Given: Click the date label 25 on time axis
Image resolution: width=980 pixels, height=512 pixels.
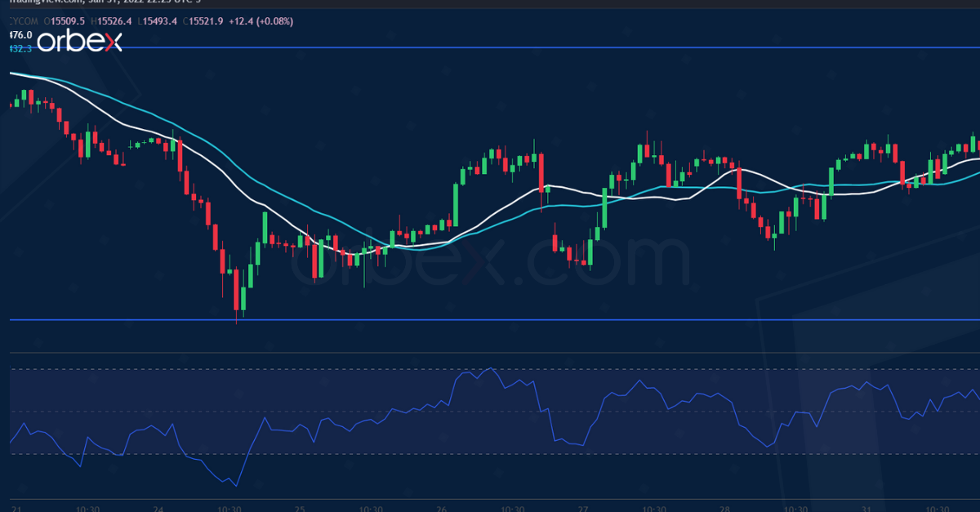Looking at the screenshot, I should click(x=300, y=507).
